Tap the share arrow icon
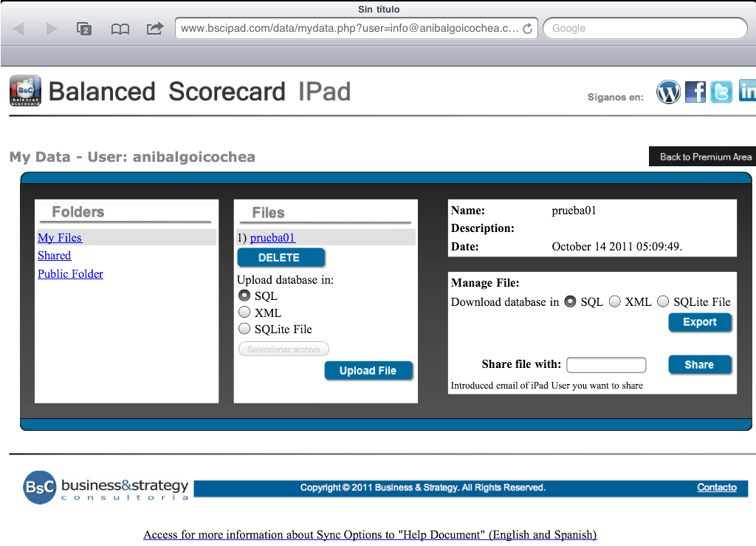The height and width of the screenshot is (546, 756). tap(155, 29)
